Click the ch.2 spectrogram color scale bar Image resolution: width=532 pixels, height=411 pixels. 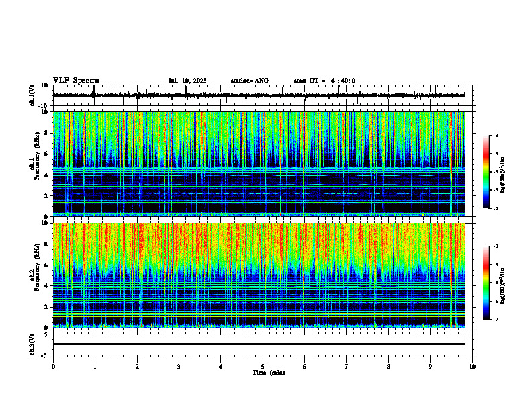[486, 283]
